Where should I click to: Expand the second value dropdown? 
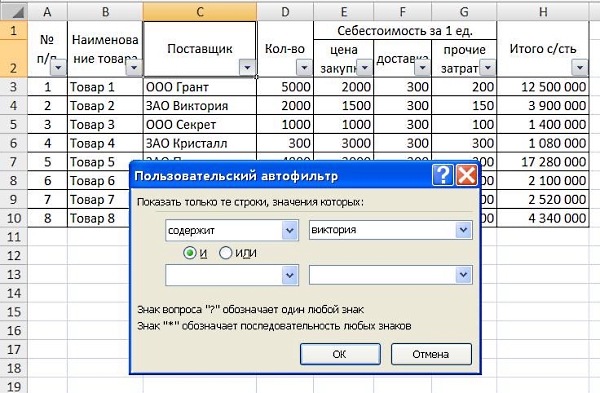(463, 275)
